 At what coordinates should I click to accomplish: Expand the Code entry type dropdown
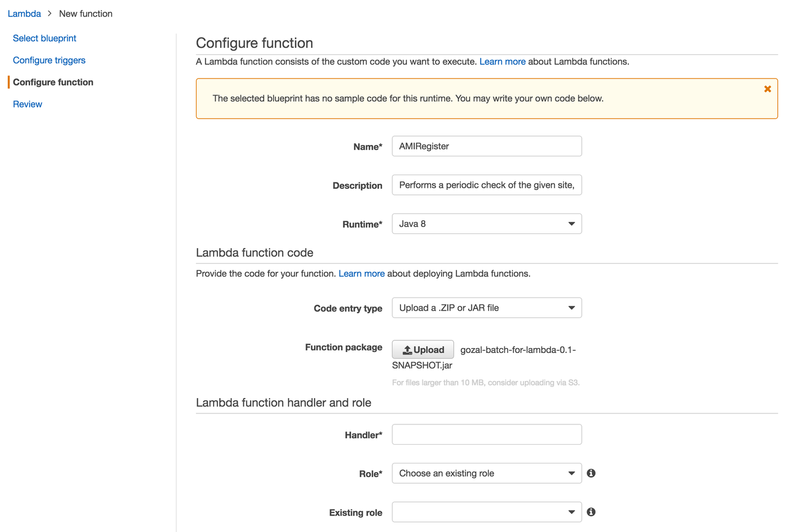click(486, 308)
